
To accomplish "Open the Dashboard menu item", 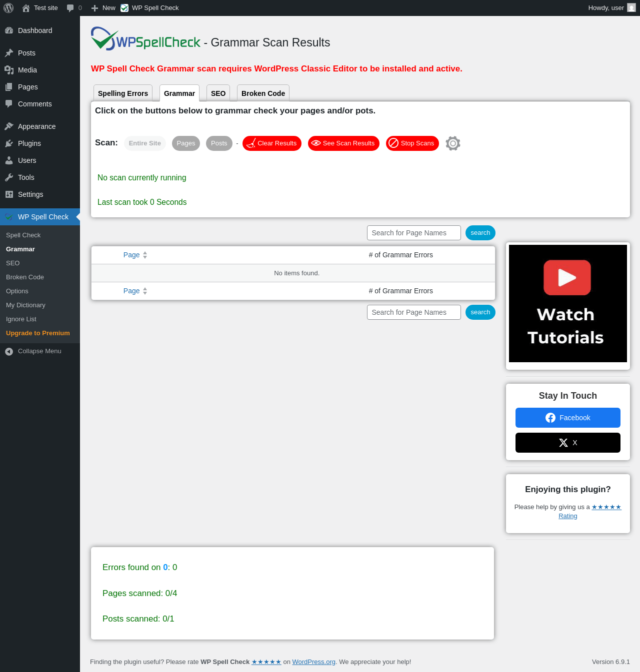I will tap(40, 30).
